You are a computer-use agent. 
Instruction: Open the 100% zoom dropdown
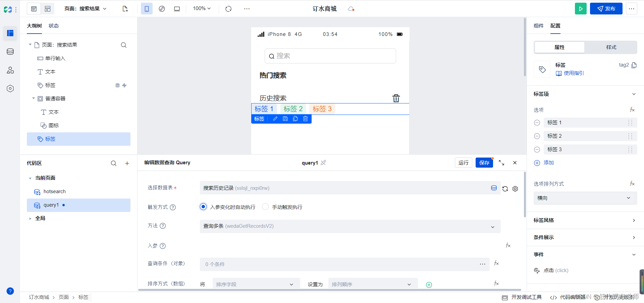click(202, 8)
